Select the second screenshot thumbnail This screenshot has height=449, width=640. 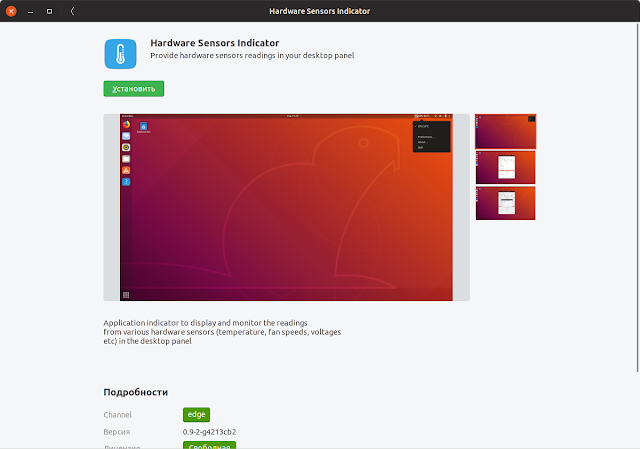(505, 167)
